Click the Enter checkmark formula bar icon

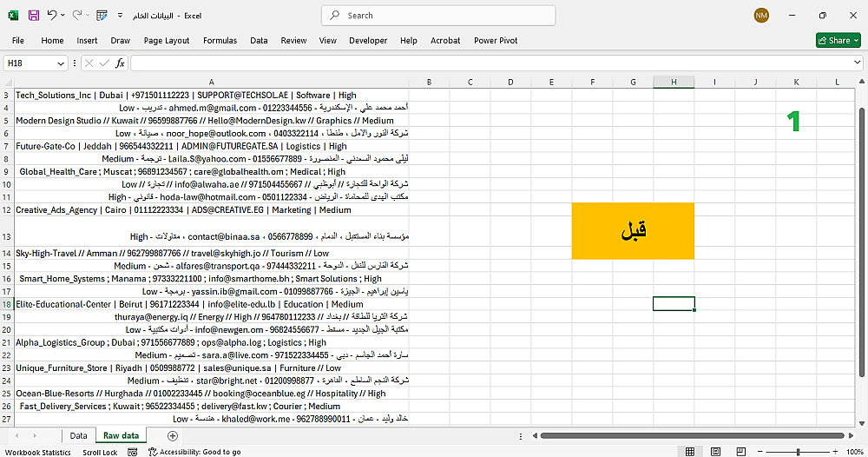104,63
